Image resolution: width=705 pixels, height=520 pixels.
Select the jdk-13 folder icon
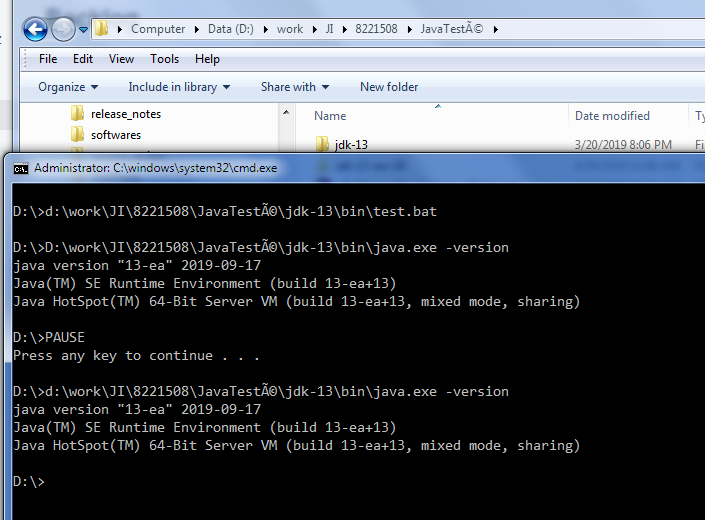[322, 144]
